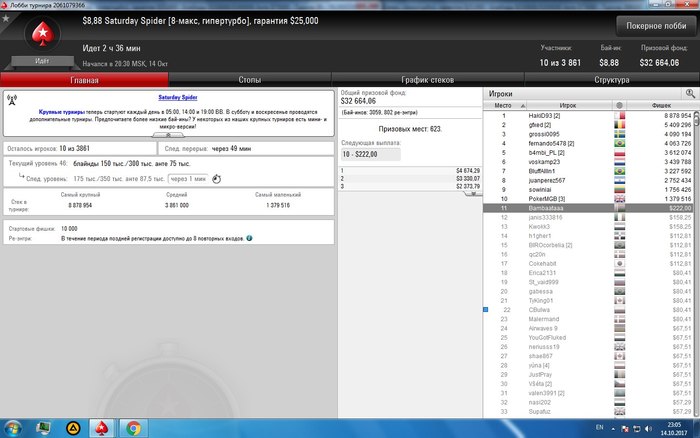The height and width of the screenshot is (438, 700).
Task: Switch to the Главная tab
Action: coord(84,80)
